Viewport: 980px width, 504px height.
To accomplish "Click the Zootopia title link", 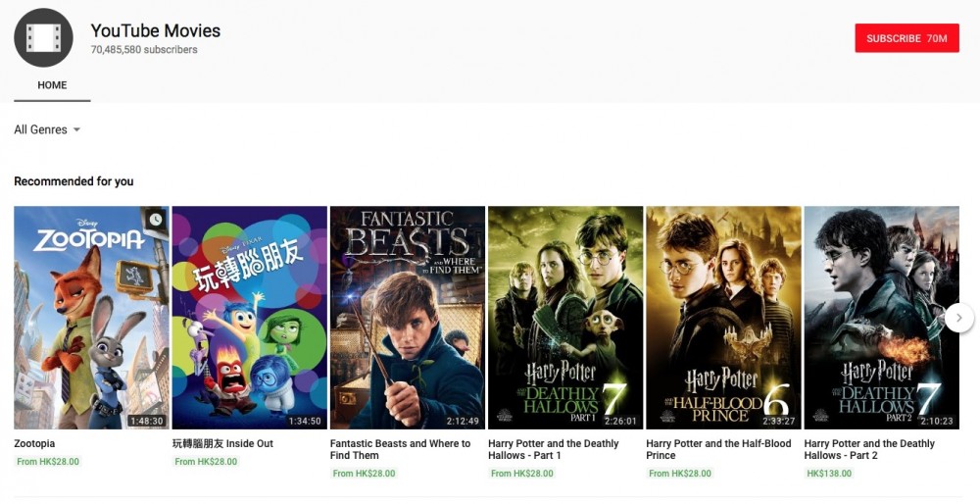I will pyautogui.click(x=35, y=444).
